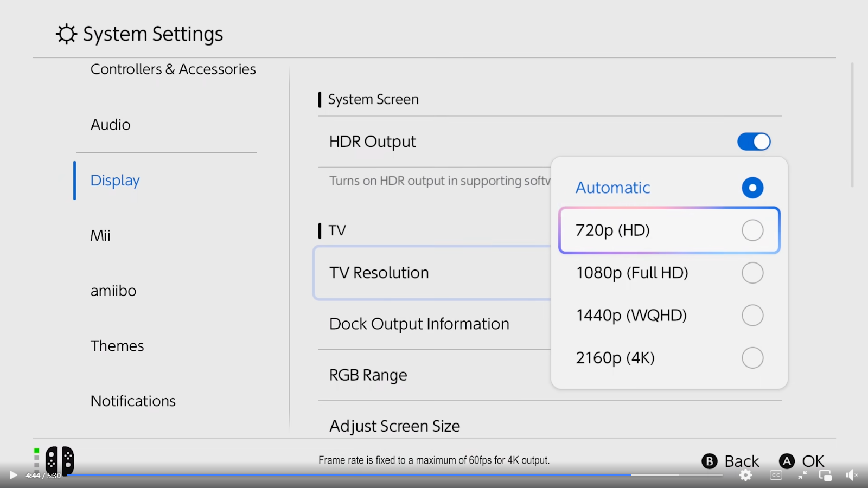
Task: Play the video
Action: click(x=13, y=476)
